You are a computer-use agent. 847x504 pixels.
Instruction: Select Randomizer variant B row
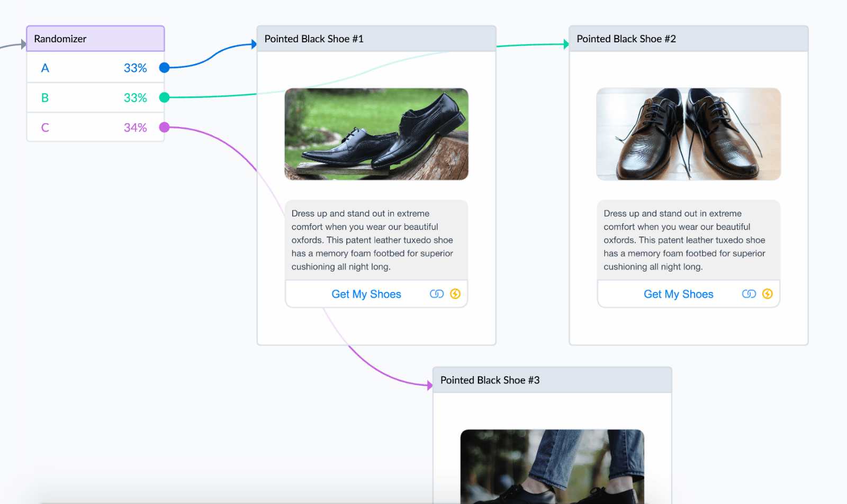point(96,97)
